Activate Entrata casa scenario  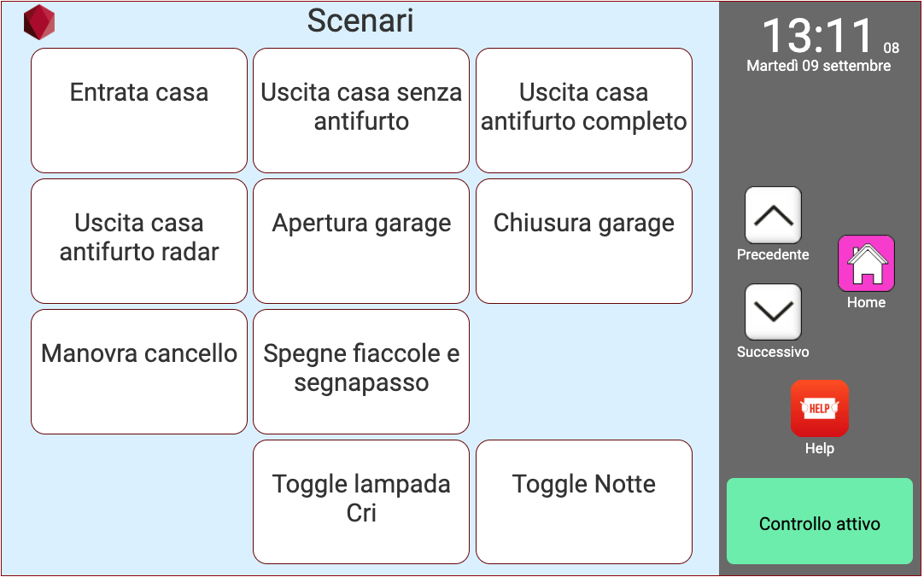point(139,110)
